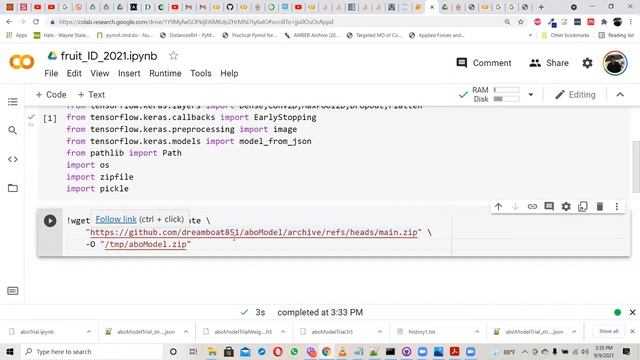Viewport: 640px width, 360px height.
Task: Open downloaded history1.txt file
Action: coord(422,332)
